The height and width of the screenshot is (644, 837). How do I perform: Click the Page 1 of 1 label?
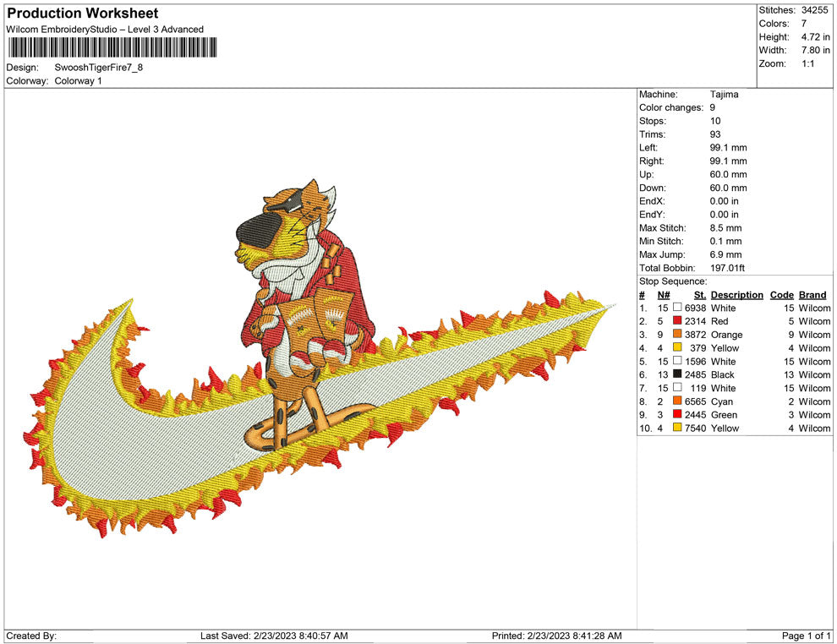point(804,635)
